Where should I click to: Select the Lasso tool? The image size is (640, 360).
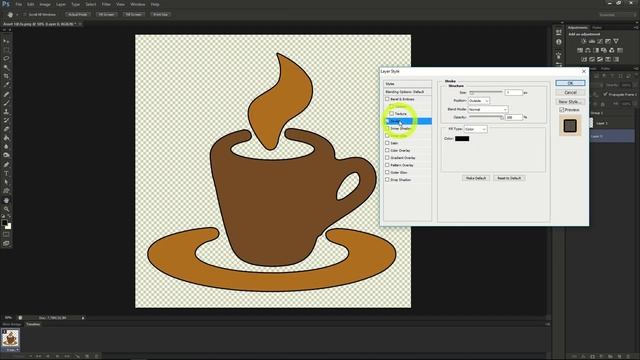coord(6,58)
